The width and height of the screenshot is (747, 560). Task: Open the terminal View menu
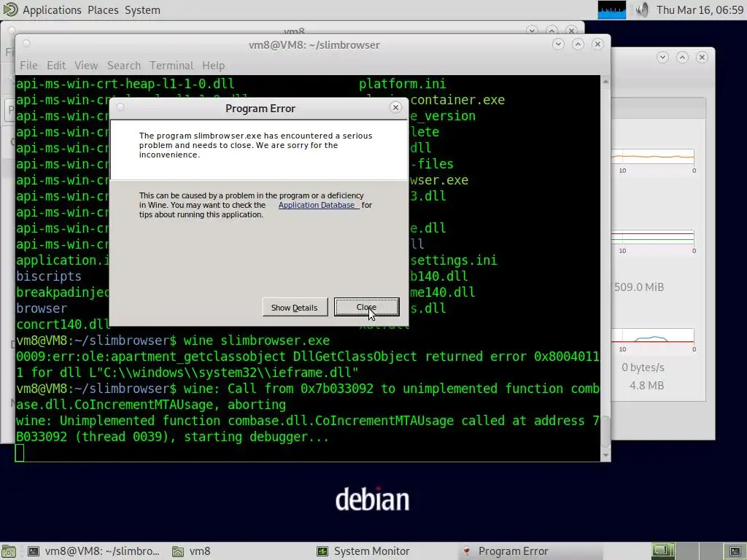click(x=86, y=65)
